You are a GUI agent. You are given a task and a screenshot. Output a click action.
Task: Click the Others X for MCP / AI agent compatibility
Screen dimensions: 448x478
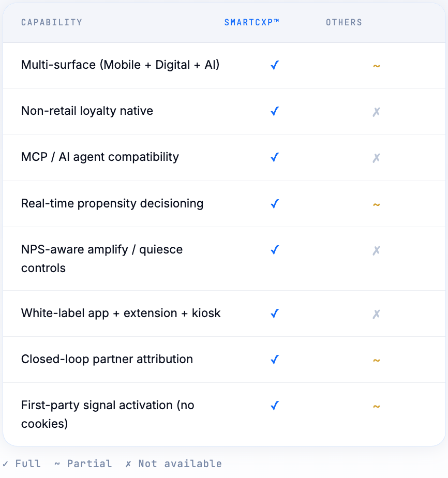click(377, 158)
